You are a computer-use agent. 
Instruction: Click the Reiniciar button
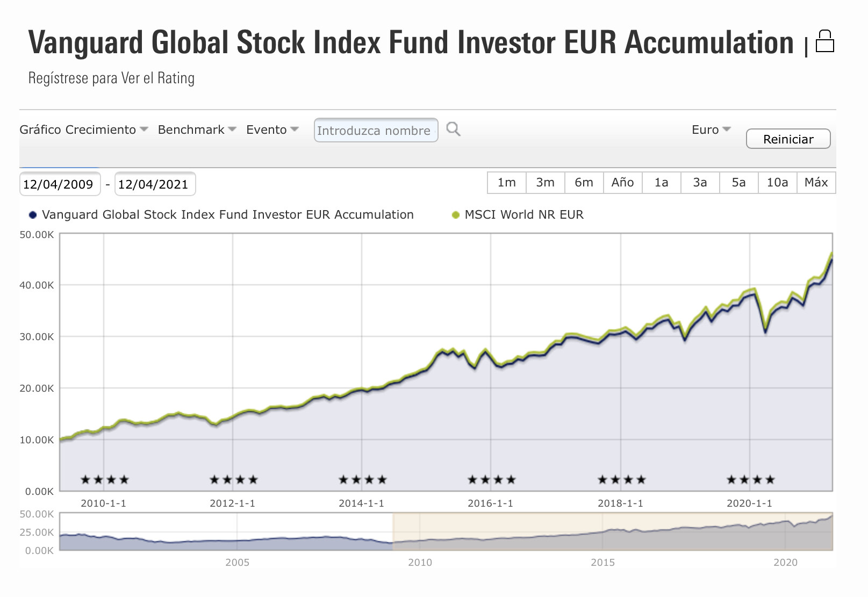[x=788, y=139]
